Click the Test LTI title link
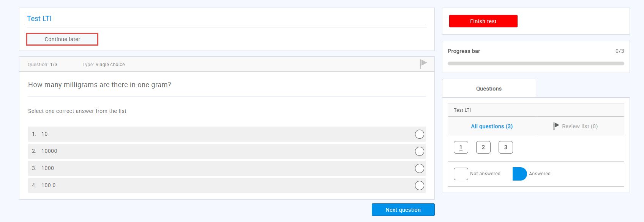644x222 pixels. pyautogui.click(x=39, y=19)
